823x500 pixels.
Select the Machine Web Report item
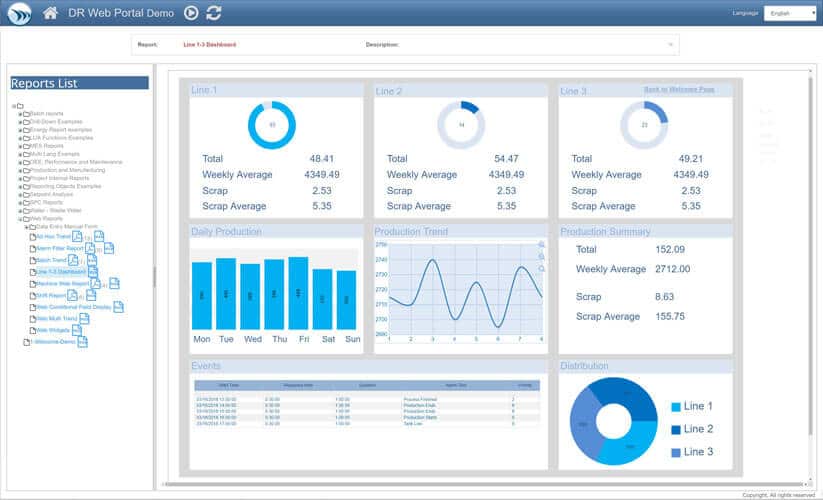(x=62, y=284)
